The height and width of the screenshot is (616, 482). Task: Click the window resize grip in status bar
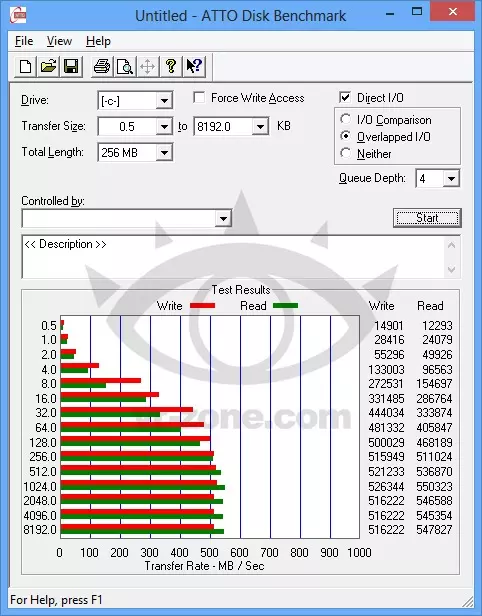(467, 601)
